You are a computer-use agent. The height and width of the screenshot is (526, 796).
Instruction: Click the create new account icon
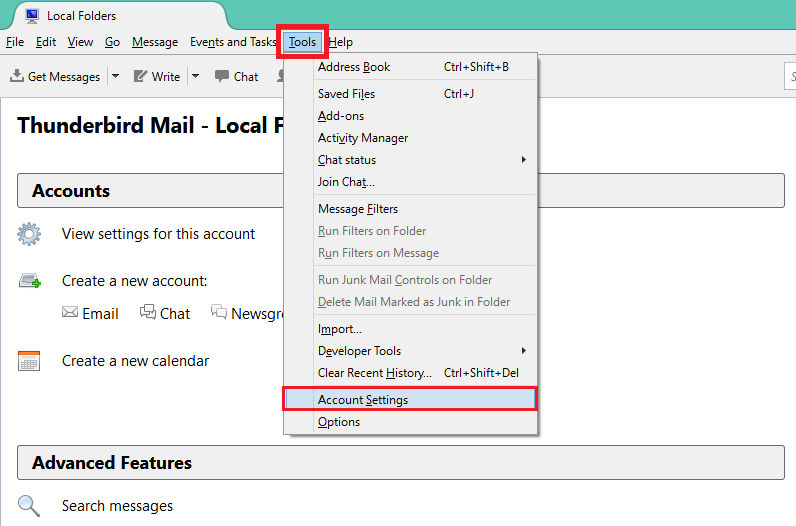point(30,281)
